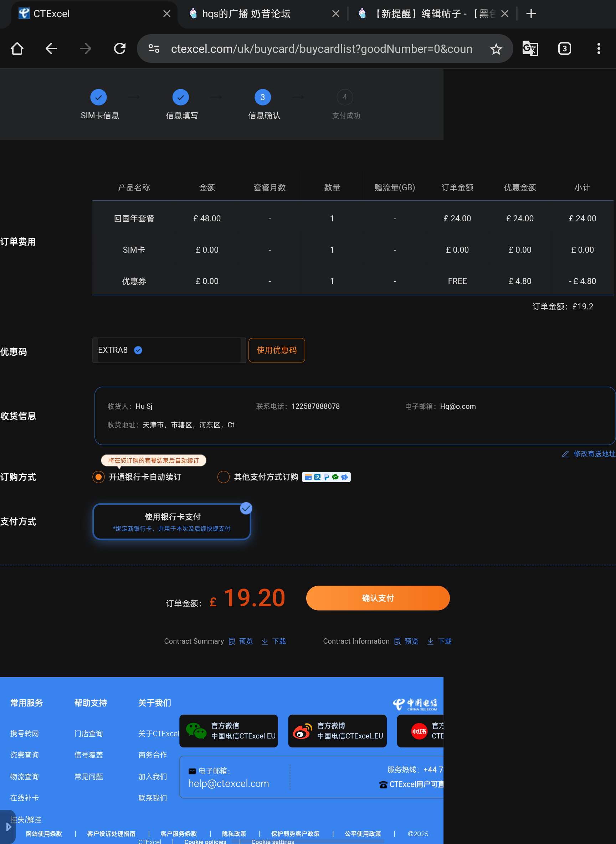This screenshot has height=844, width=616.
Task: Click the piggy bank payment icon
Action: (x=345, y=477)
